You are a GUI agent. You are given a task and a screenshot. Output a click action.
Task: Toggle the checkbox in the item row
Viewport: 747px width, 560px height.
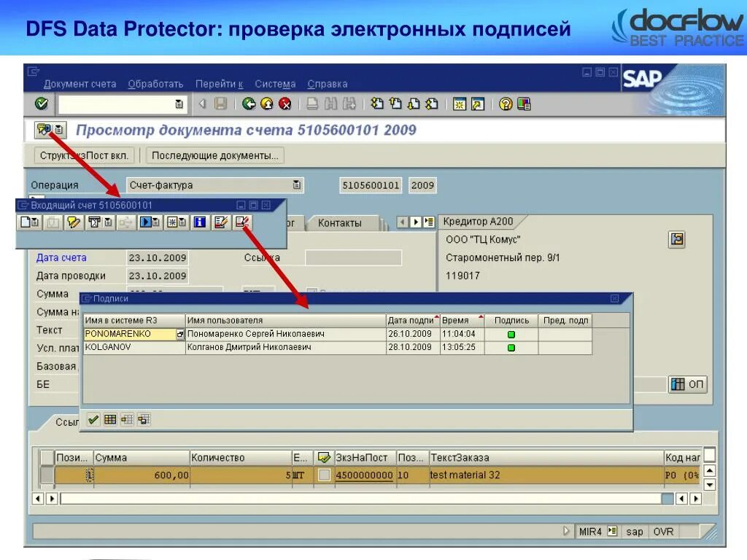click(x=324, y=475)
